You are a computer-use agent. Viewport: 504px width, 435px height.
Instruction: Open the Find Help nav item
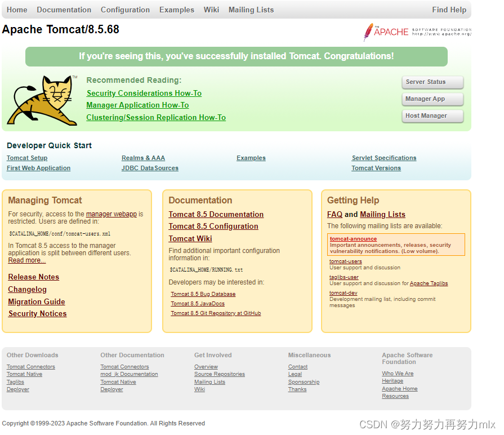(449, 10)
